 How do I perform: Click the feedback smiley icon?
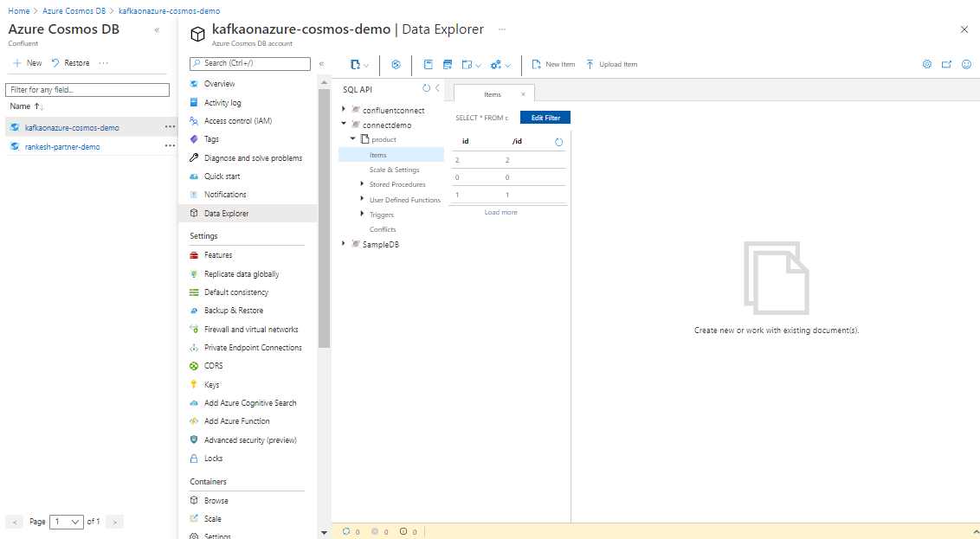[966, 64]
